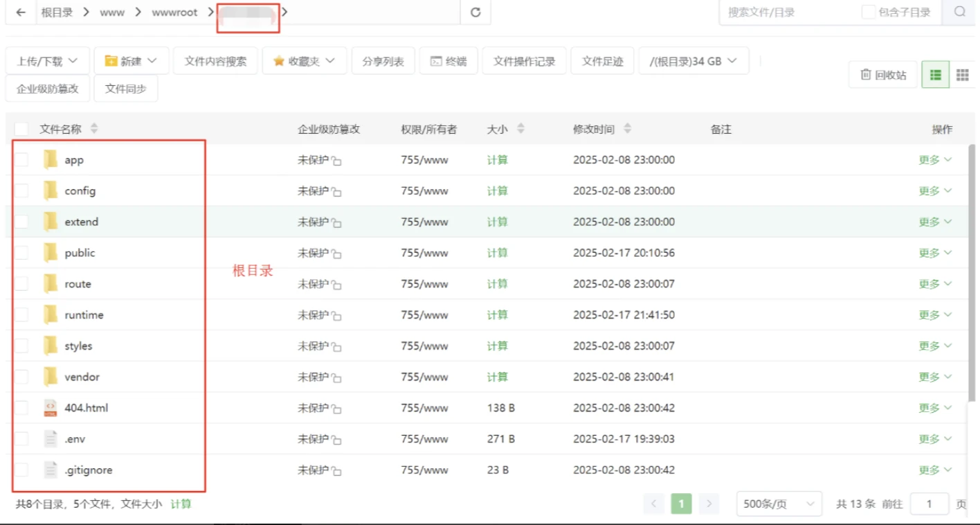
Task: Open the 终端 terminal icon button
Action: click(448, 60)
